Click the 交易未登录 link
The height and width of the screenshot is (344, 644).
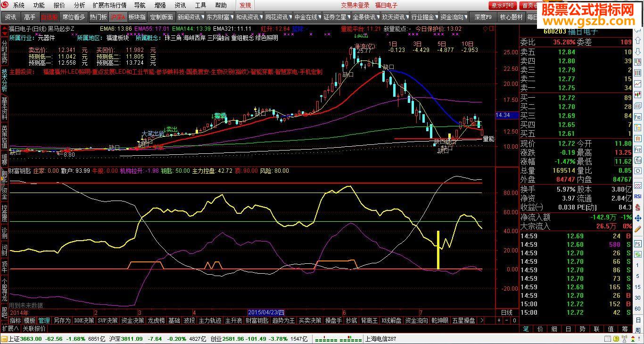[355, 5]
